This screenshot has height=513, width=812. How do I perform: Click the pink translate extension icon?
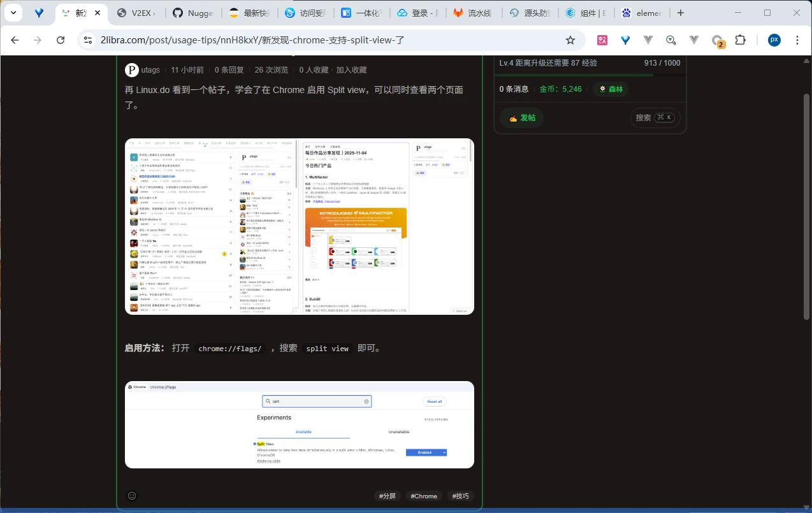602,40
